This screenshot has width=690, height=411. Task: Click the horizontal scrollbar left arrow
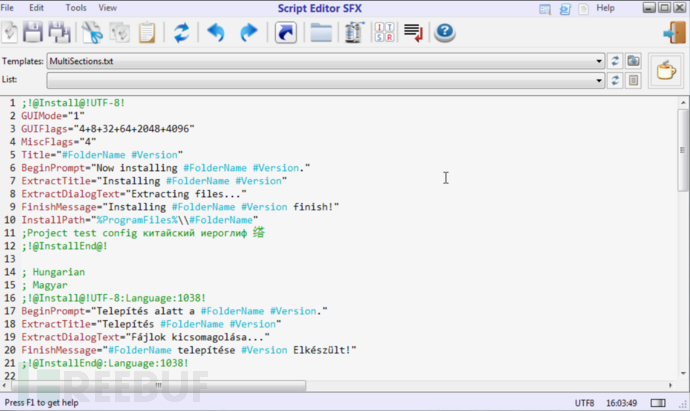click(4, 385)
